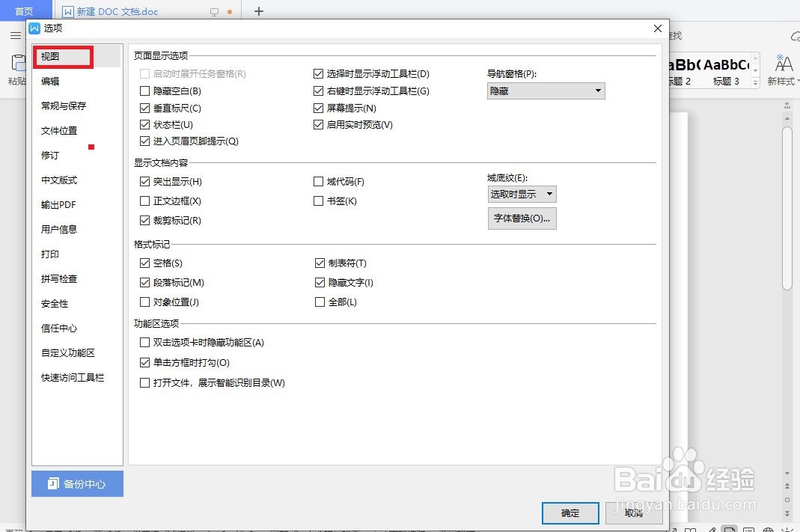Viewport: 800px width, 532px height.
Task: Uncheck the Vertical ruler option
Action: pos(145,108)
